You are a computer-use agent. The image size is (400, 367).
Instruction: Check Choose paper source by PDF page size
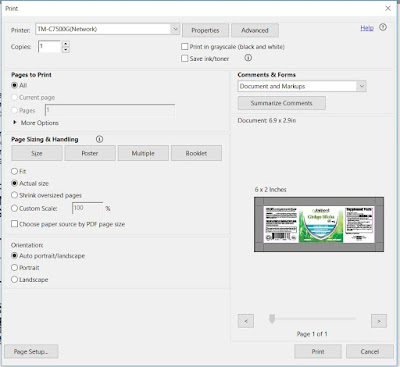coord(14,224)
